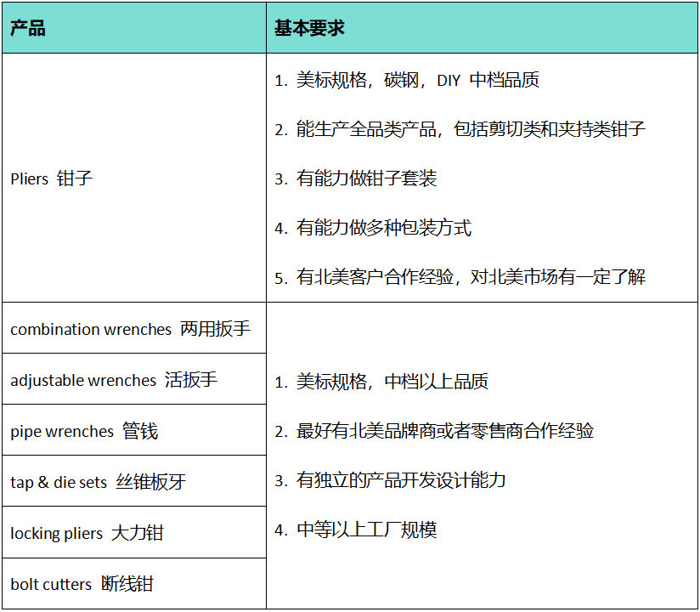
Task: Click the bolt cutters 断线钳 cell
Action: 82,584
